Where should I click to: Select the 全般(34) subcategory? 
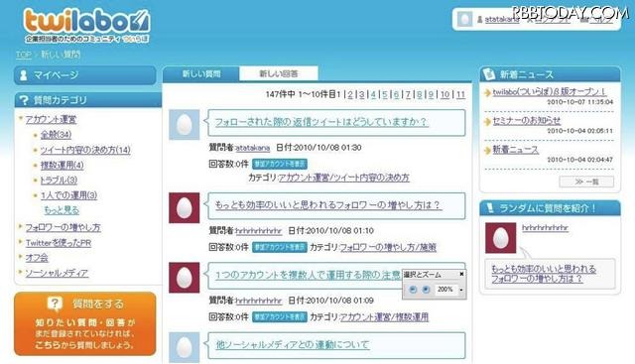tap(56, 135)
